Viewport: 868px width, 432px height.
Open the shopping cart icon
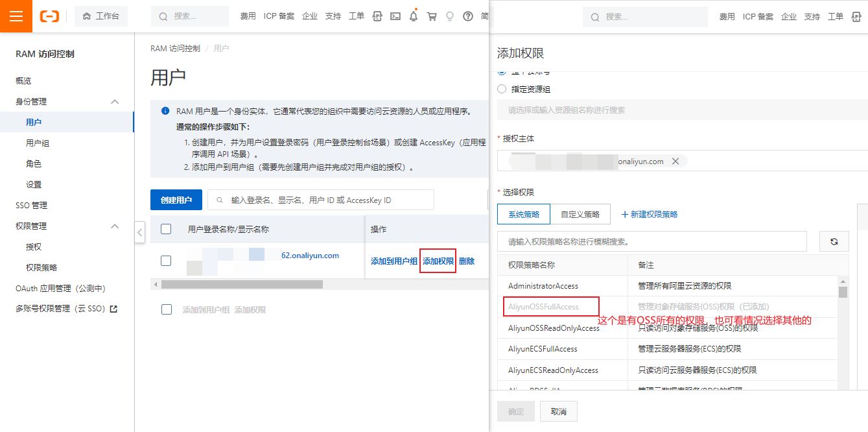[x=432, y=16]
